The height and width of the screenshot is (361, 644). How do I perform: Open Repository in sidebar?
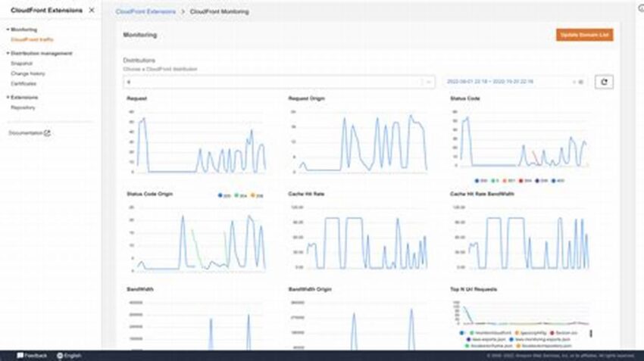tap(23, 107)
